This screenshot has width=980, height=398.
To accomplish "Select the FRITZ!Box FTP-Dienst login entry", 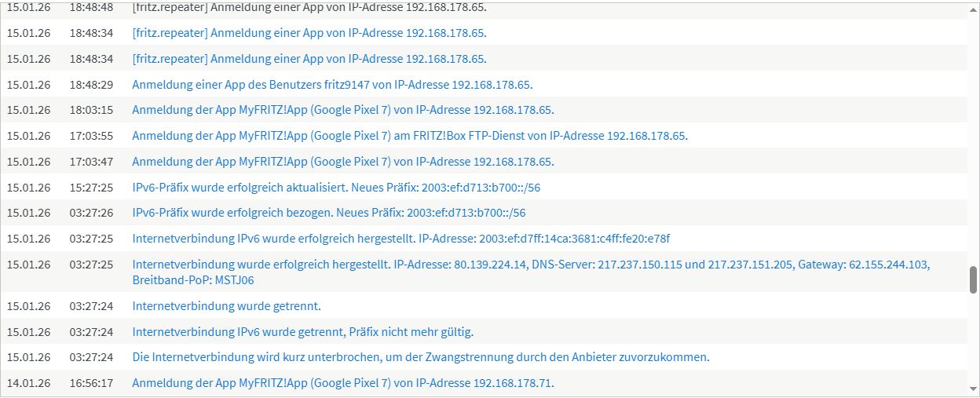I will click(x=409, y=136).
